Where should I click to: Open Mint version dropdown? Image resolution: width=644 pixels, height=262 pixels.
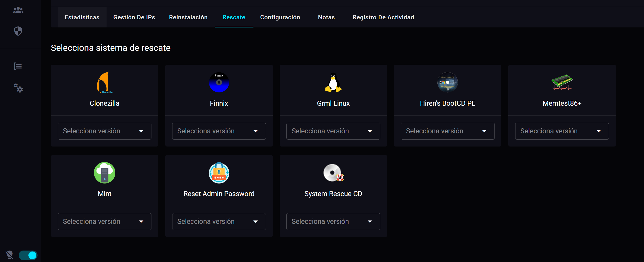[104, 221]
